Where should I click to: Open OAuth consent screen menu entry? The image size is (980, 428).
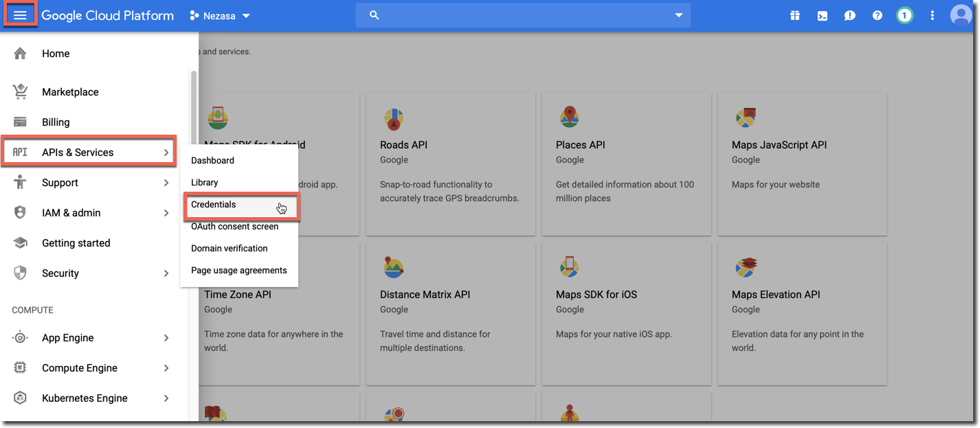coord(239,227)
